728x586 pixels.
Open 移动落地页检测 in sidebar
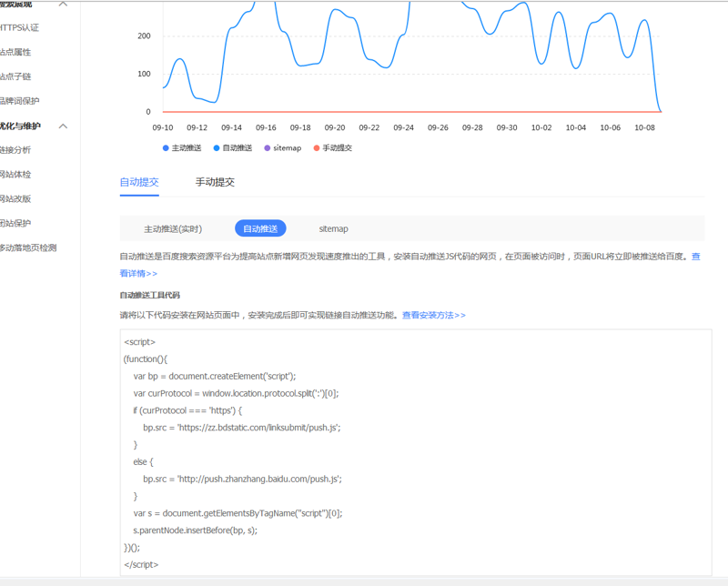[x=28, y=248]
